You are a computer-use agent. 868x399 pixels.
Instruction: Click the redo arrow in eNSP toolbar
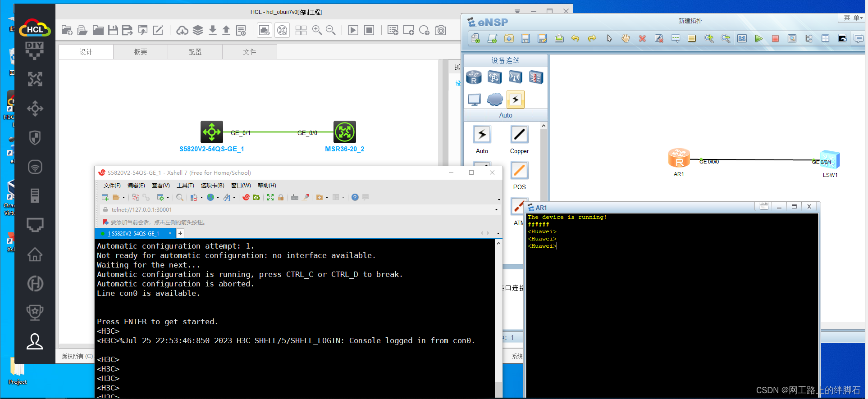592,39
